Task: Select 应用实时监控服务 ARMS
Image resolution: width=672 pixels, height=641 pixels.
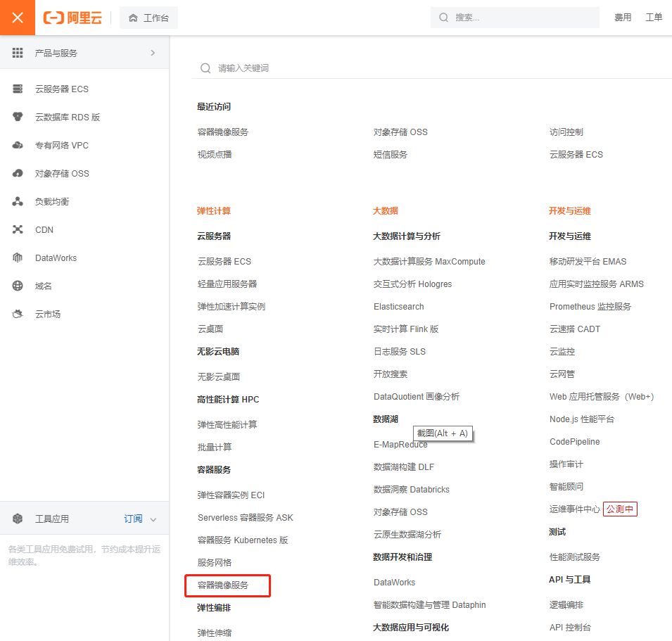Action: pos(597,284)
